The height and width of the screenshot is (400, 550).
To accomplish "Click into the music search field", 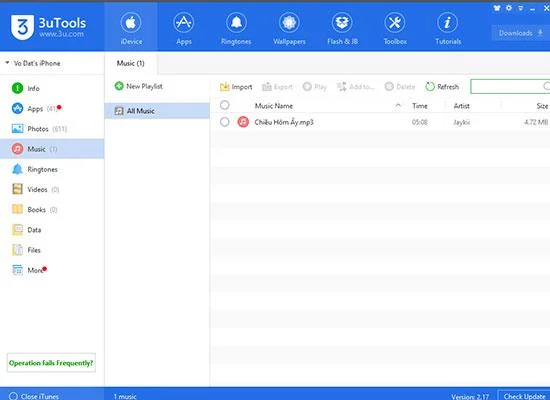I will point(510,86).
